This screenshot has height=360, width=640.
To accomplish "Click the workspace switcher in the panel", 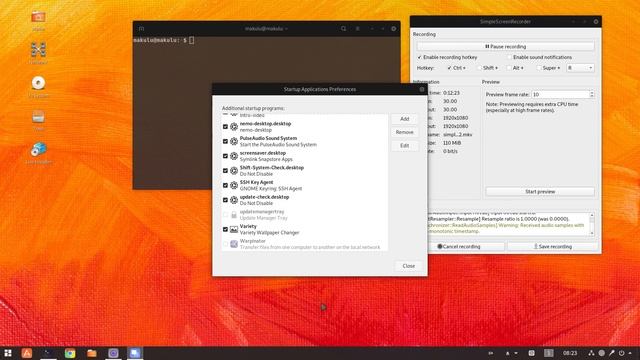I will coord(549,353).
